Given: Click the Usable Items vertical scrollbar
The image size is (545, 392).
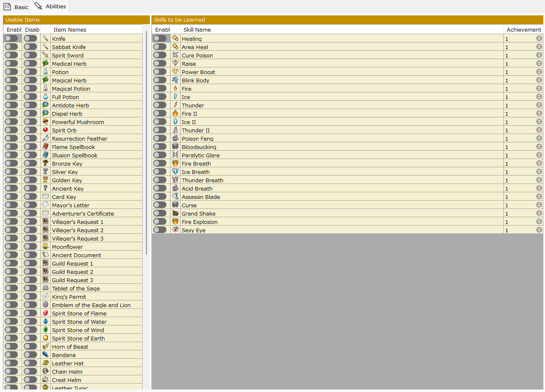Looking at the screenshot, I should pos(146,141).
